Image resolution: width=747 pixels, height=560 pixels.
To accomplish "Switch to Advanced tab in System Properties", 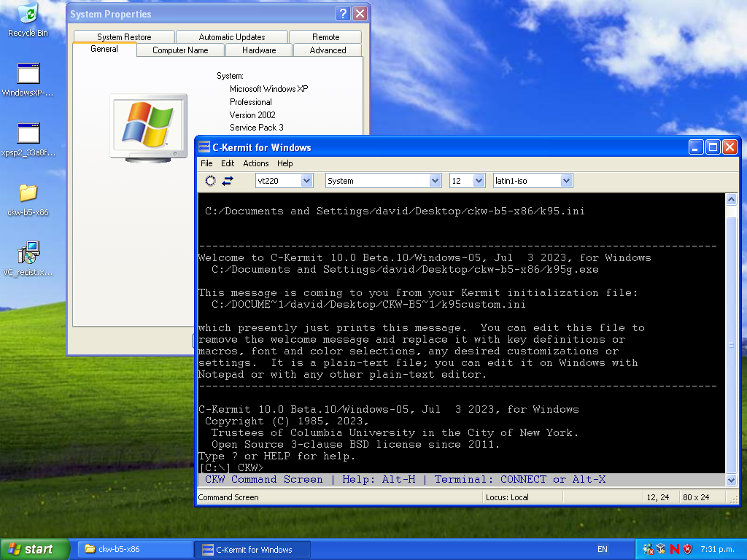I will click(328, 50).
